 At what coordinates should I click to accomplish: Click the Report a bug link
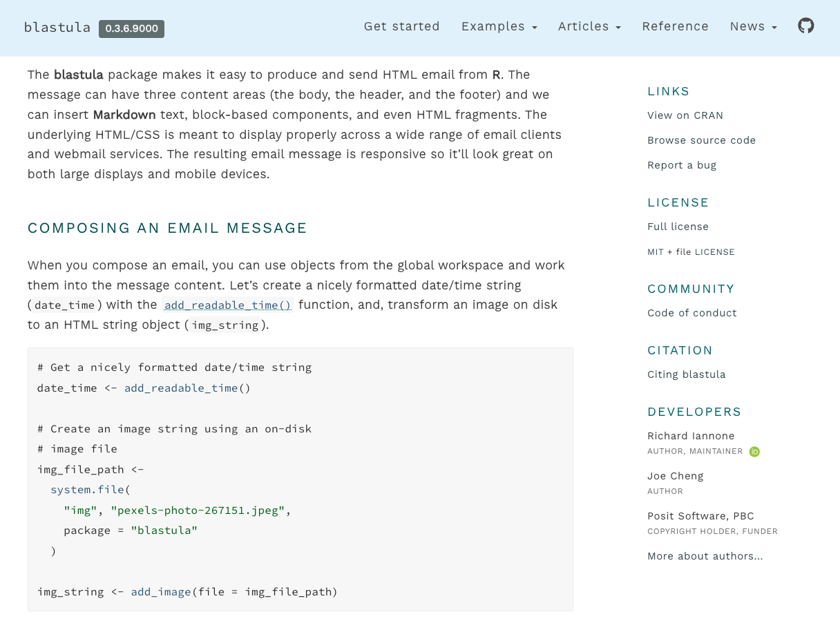tap(681, 165)
